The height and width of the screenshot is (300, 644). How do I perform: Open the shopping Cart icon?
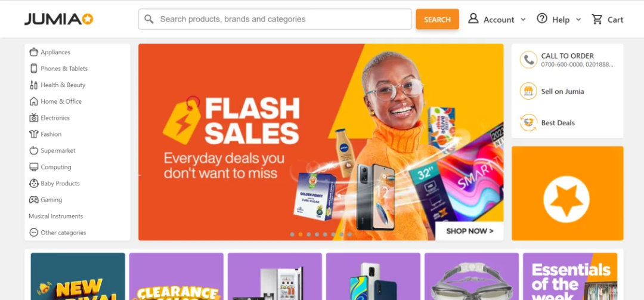click(x=597, y=19)
